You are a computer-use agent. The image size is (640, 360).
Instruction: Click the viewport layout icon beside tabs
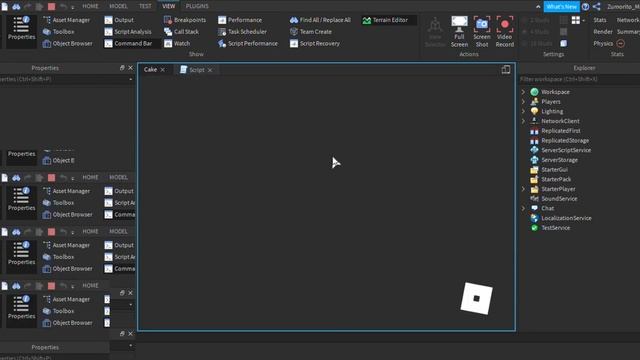coord(506,69)
